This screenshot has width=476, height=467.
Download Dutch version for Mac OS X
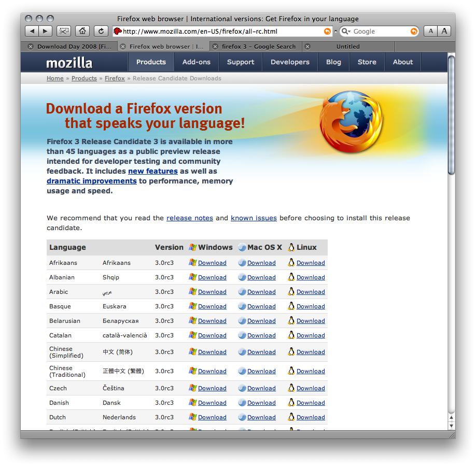(x=261, y=417)
